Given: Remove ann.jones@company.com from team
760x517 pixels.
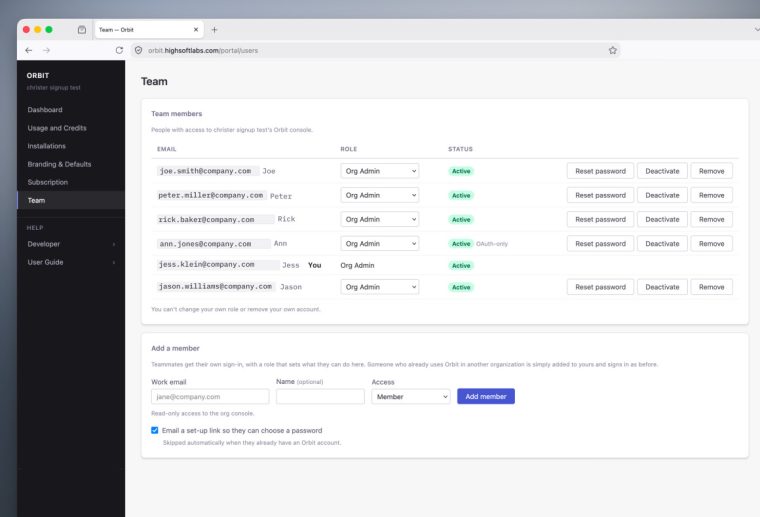Looking at the screenshot, I should coord(712,244).
